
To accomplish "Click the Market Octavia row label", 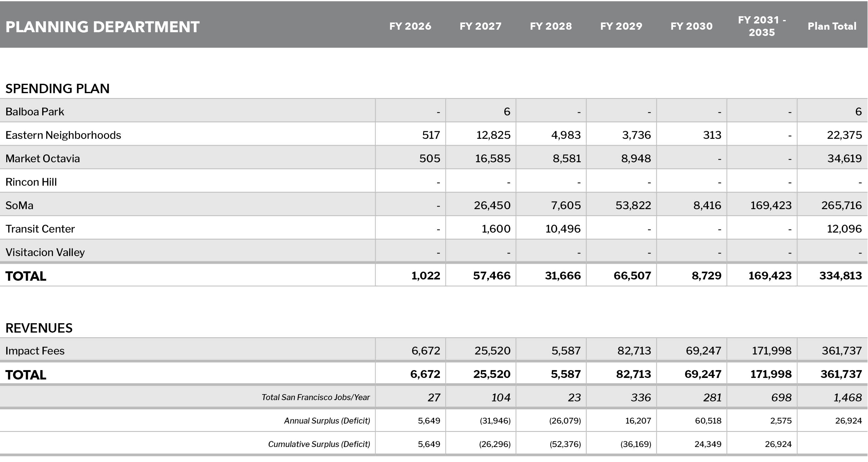I will [x=42, y=158].
